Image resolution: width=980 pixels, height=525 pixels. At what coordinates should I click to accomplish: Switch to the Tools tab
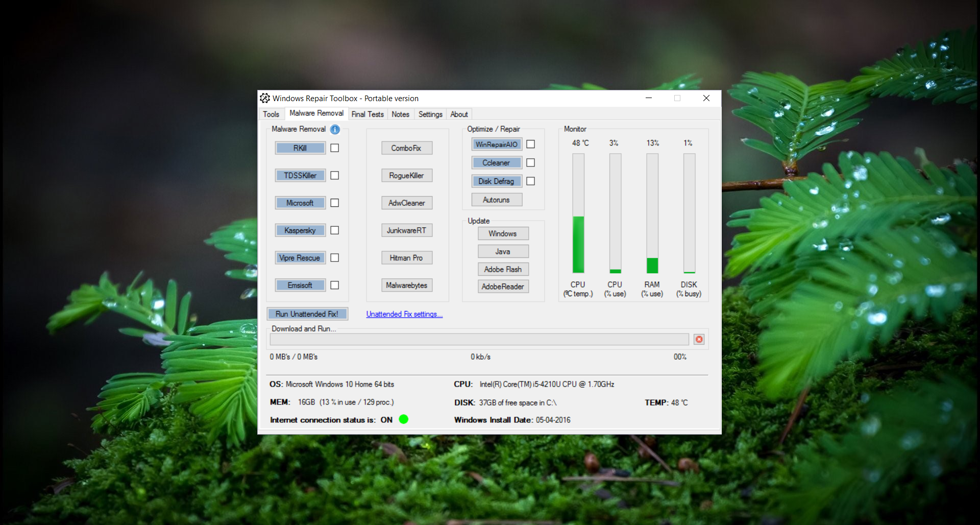click(x=271, y=114)
